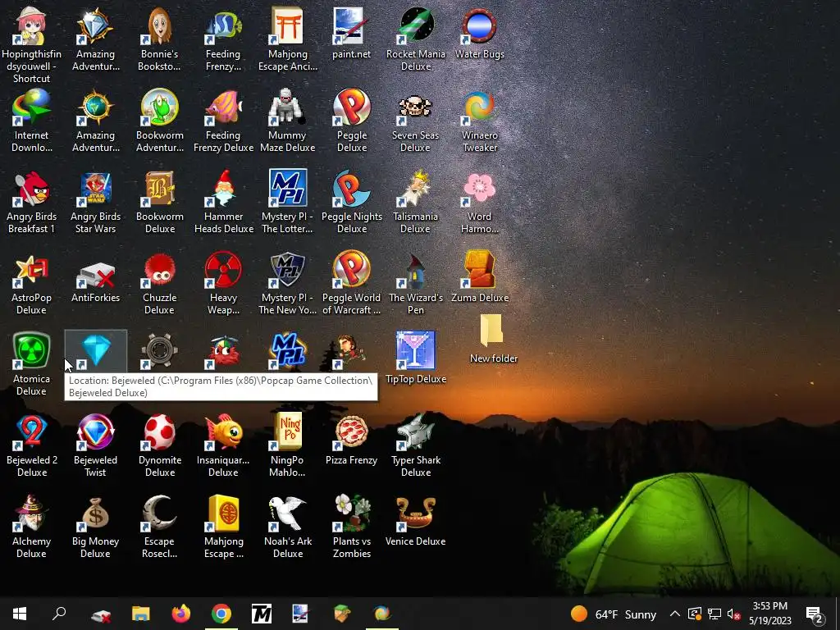Viewport: 840px width, 630px height.
Task: Select the Peggle Nights Deluxe icon
Action: [351, 189]
